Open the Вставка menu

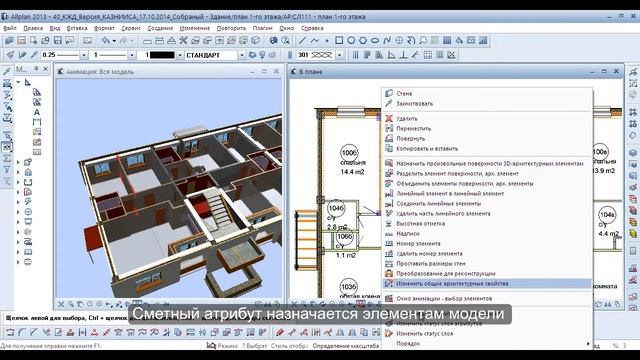point(77,28)
